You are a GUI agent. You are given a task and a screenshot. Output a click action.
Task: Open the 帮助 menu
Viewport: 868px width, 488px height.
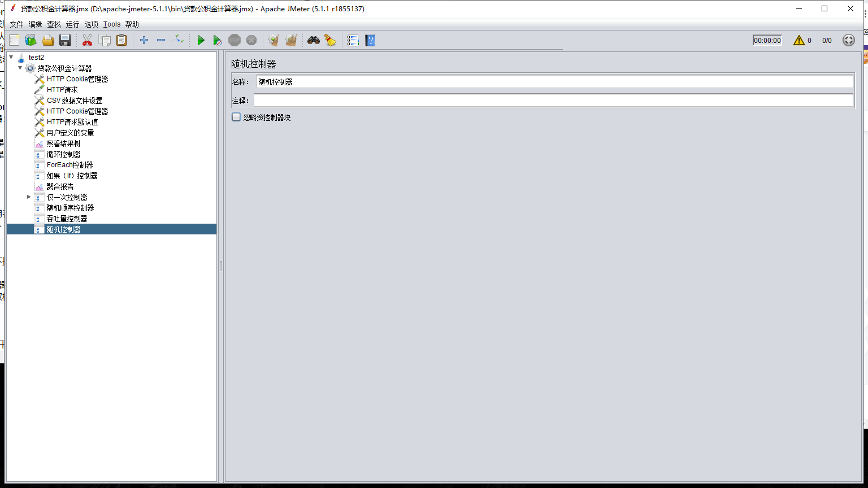[x=132, y=24]
